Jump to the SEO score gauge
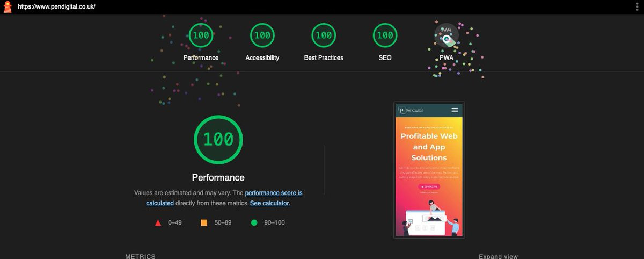644x259 pixels. [x=385, y=42]
